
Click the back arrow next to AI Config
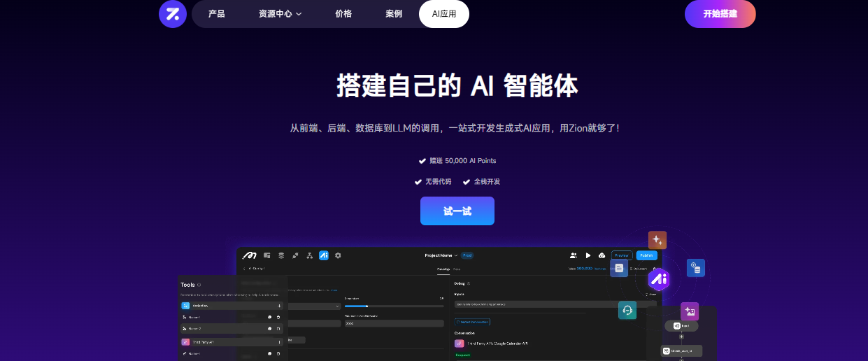point(245,268)
